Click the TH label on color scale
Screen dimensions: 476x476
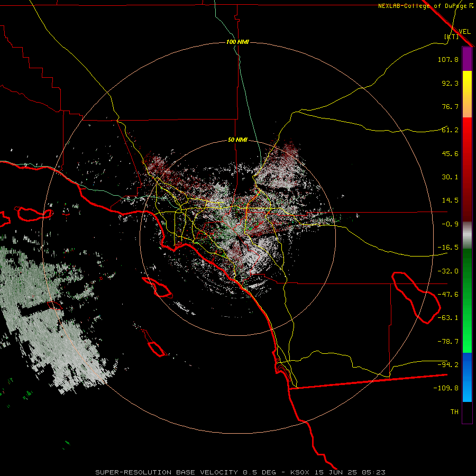[454, 412]
